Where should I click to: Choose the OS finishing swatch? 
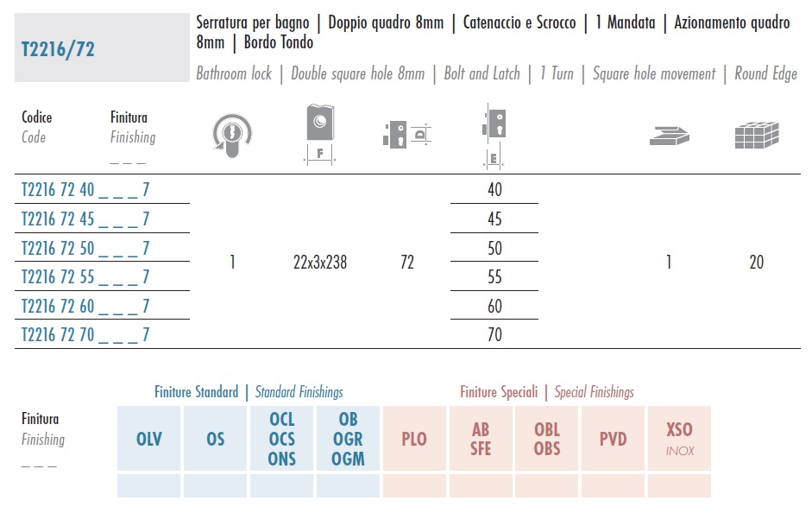(x=216, y=439)
